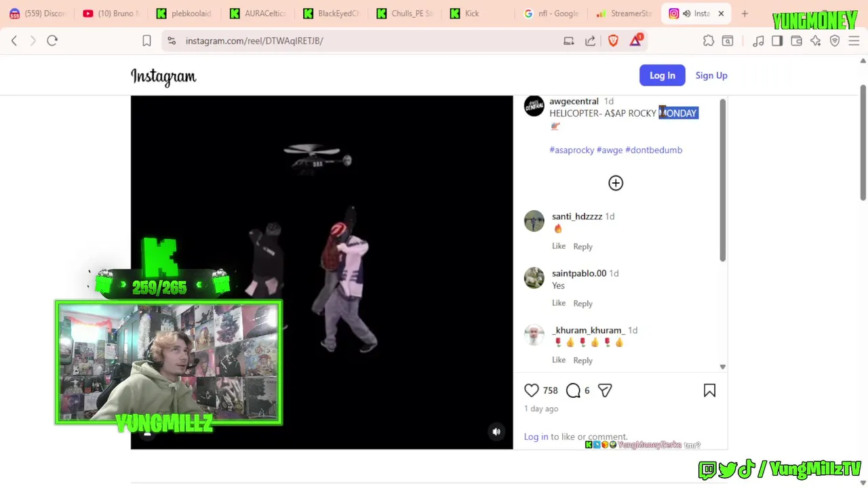This screenshot has width=868, height=488.
Task: Like saintpablo.00's comment
Action: click(559, 303)
